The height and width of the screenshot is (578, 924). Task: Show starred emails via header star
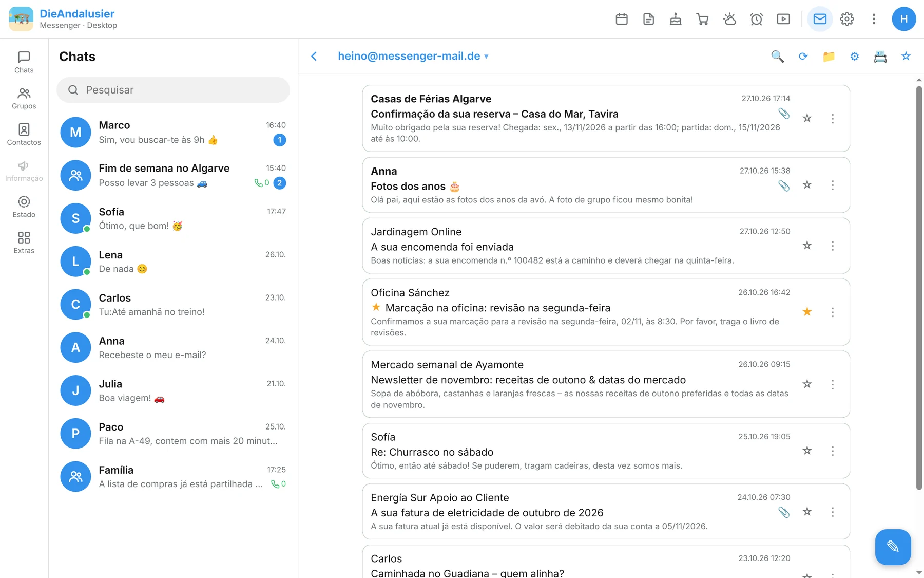click(x=906, y=57)
